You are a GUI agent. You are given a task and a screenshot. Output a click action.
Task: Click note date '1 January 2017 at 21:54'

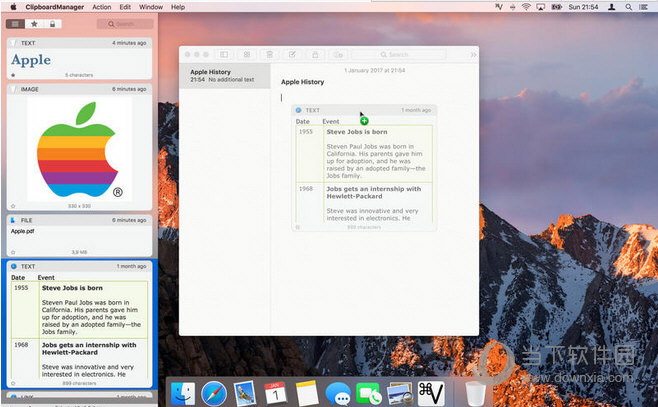click(375, 70)
